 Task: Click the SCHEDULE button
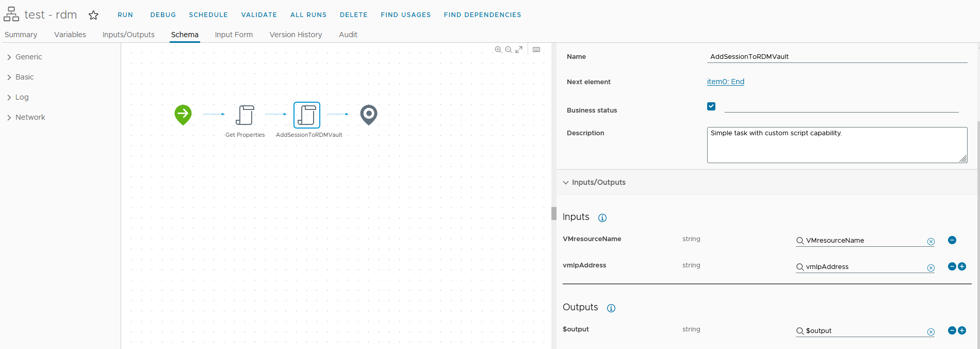point(208,15)
